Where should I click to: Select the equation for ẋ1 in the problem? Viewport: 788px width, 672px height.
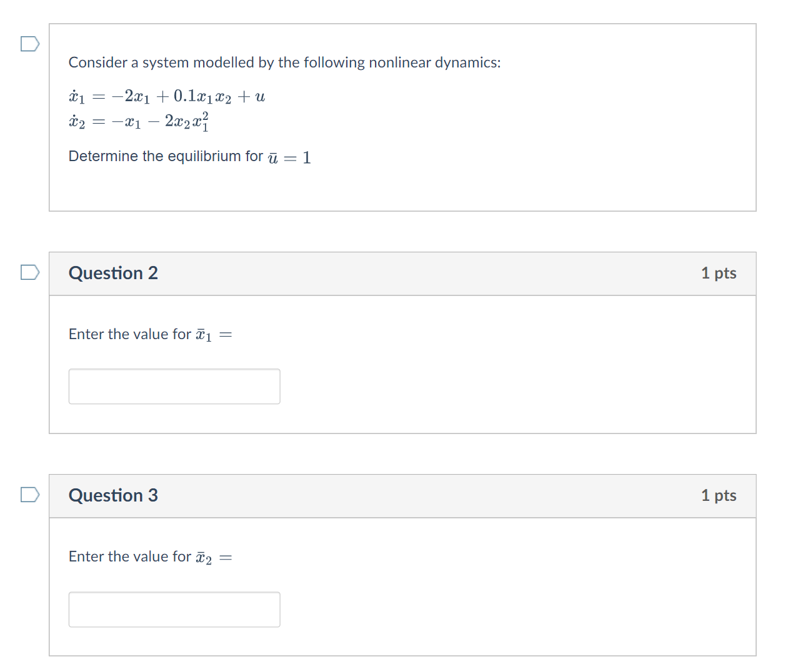pos(167,96)
